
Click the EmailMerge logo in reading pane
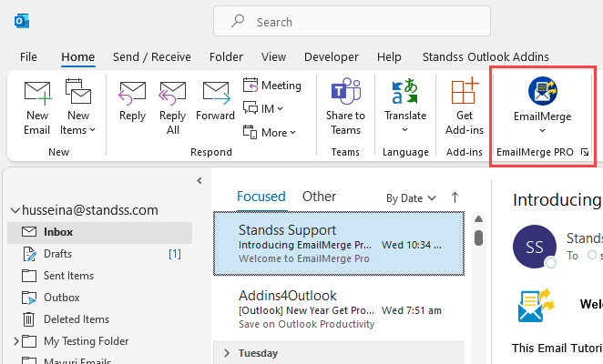tap(537, 306)
